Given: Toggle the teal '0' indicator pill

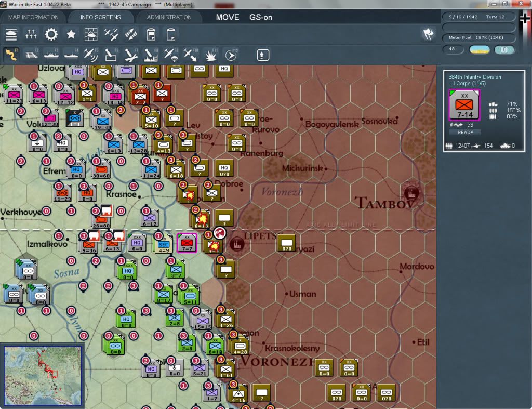Looking at the screenshot, I should [x=504, y=49].
